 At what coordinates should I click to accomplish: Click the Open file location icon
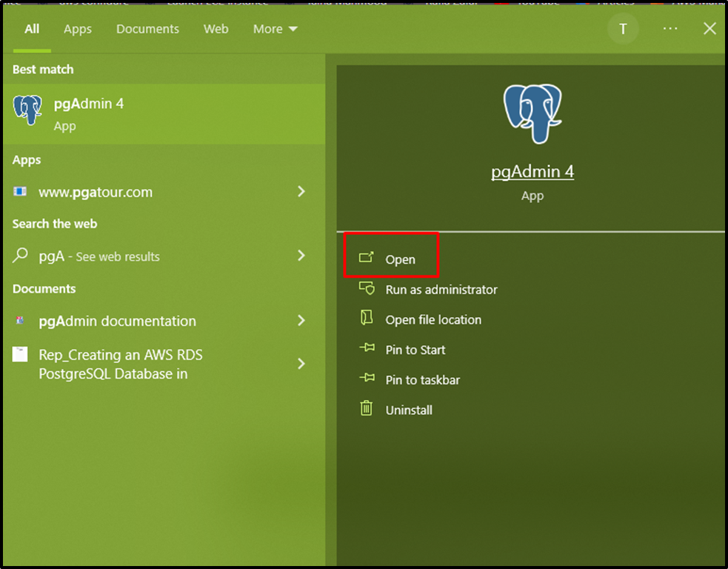[367, 319]
